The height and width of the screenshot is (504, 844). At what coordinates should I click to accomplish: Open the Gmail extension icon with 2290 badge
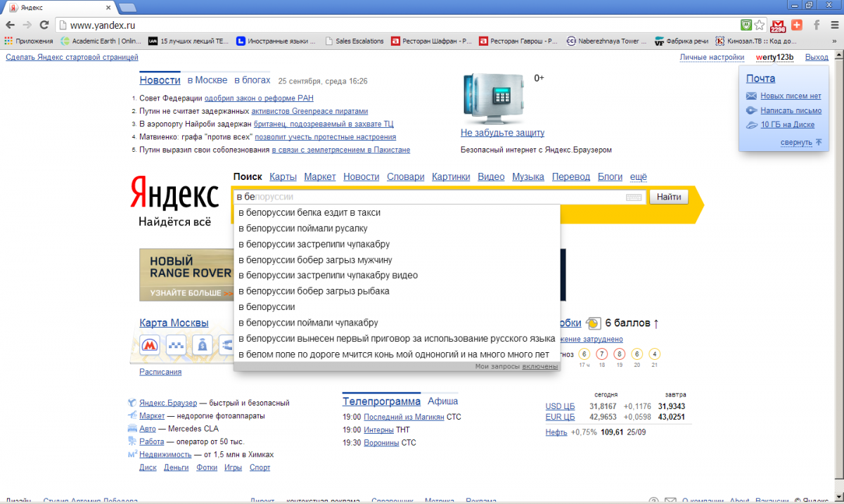[779, 25]
